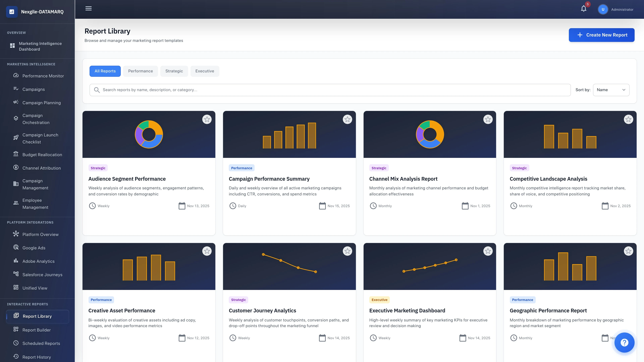Open Campaign Launch Checklist rocket icon
Viewport: 644px width, 362px height.
click(16, 137)
